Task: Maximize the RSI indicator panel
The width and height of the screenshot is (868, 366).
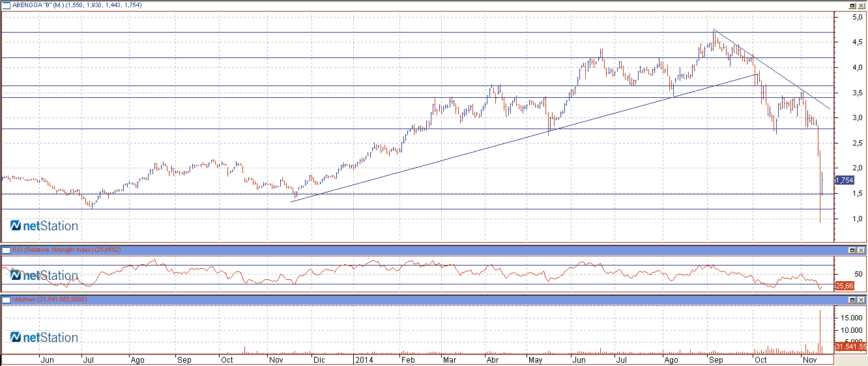Action: pyautogui.click(x=852, y=250)
